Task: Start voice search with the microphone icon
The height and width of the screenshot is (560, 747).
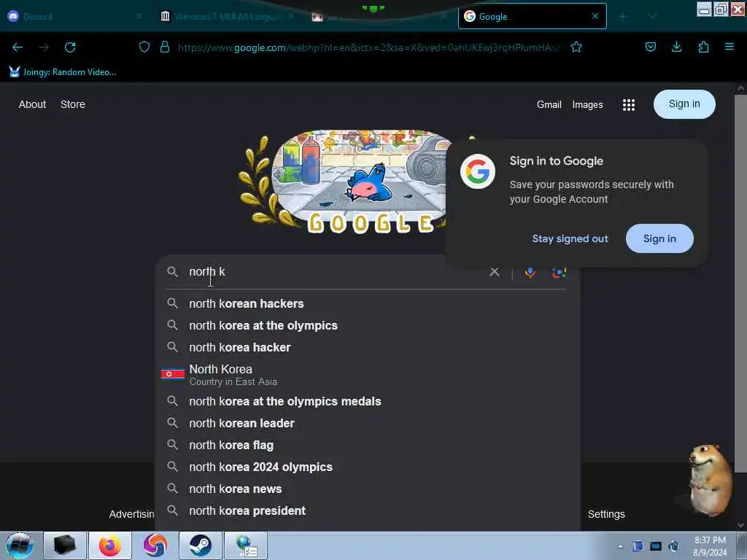Action: click(x=530, y=273)
